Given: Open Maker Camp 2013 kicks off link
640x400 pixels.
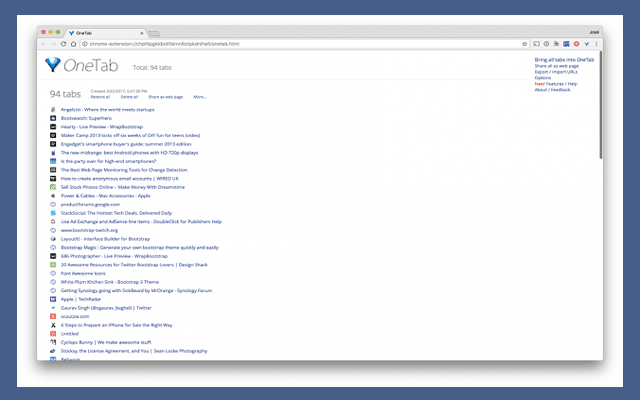Looking at the screenshot, I should (x=130, y=135).
